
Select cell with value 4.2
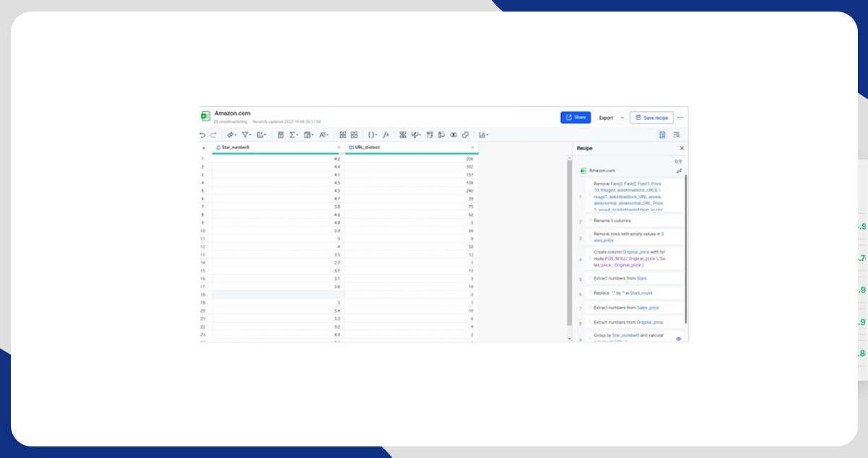coord(278,159)
